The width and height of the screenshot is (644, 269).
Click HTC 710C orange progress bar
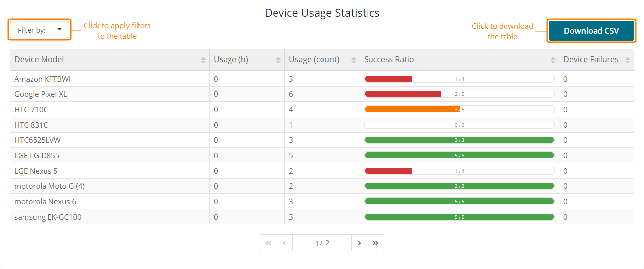click(459, 109)
